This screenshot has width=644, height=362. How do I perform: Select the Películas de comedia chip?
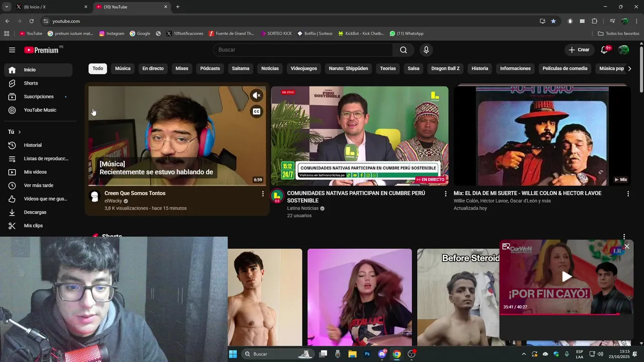(x=565, y=68)
